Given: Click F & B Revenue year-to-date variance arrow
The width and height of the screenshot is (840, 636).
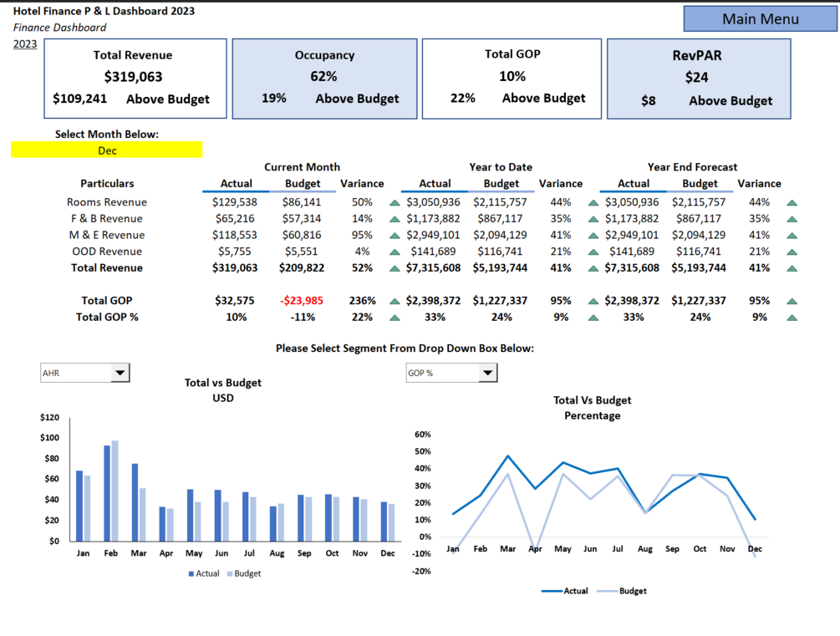Looking at the screenshot, I should point(593,219).
